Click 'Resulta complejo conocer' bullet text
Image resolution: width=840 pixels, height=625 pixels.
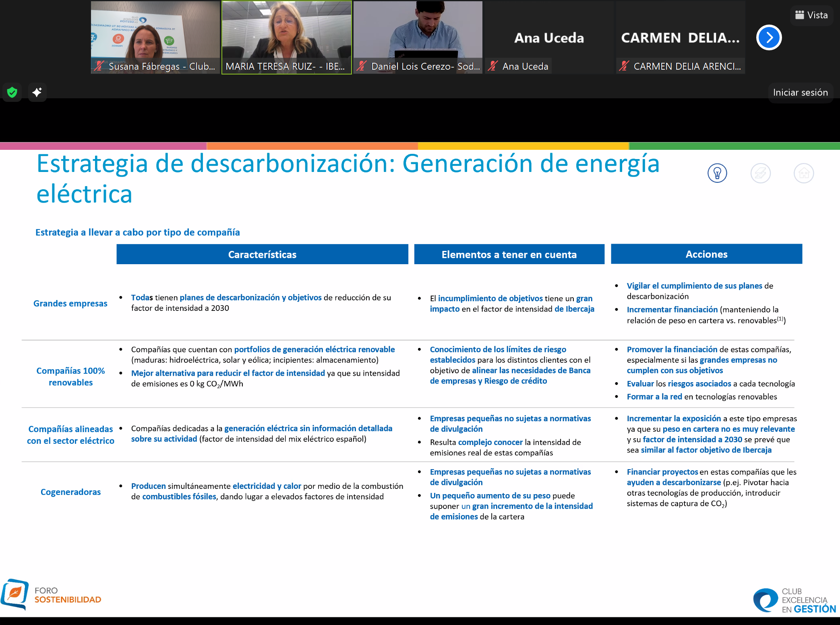coord(476,442)
